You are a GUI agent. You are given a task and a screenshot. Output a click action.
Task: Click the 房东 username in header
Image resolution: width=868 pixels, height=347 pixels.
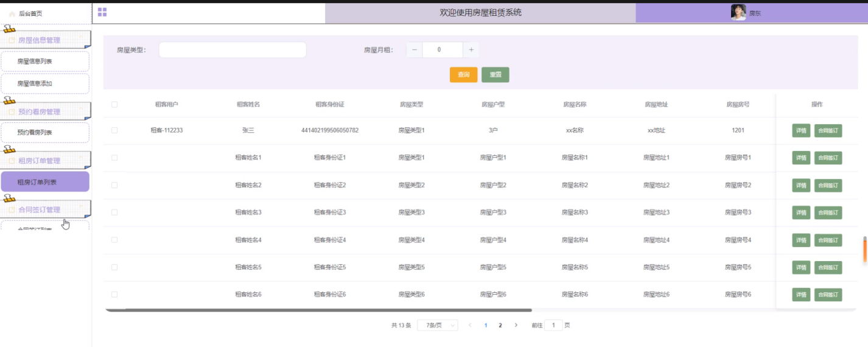(x=755, y=13)
